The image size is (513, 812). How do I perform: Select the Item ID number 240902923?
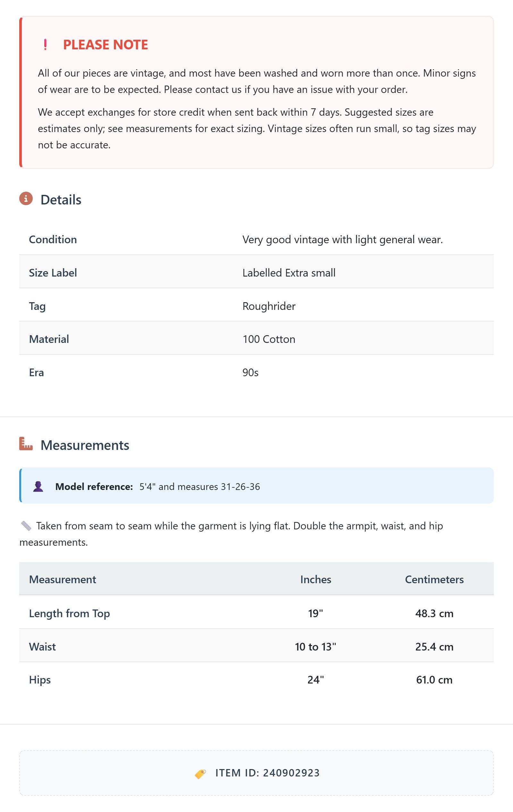(x=291, y=773)
